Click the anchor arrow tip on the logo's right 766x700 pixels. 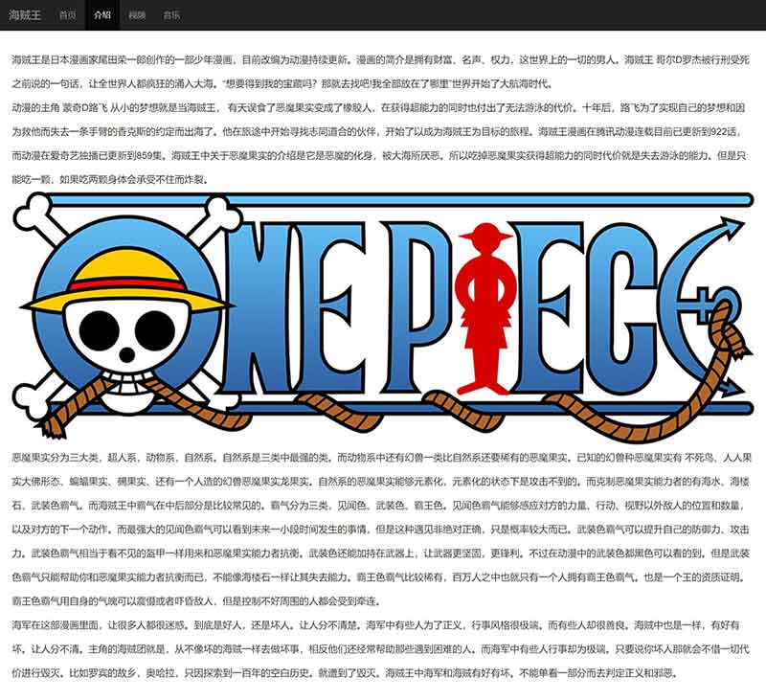[732, 228]
